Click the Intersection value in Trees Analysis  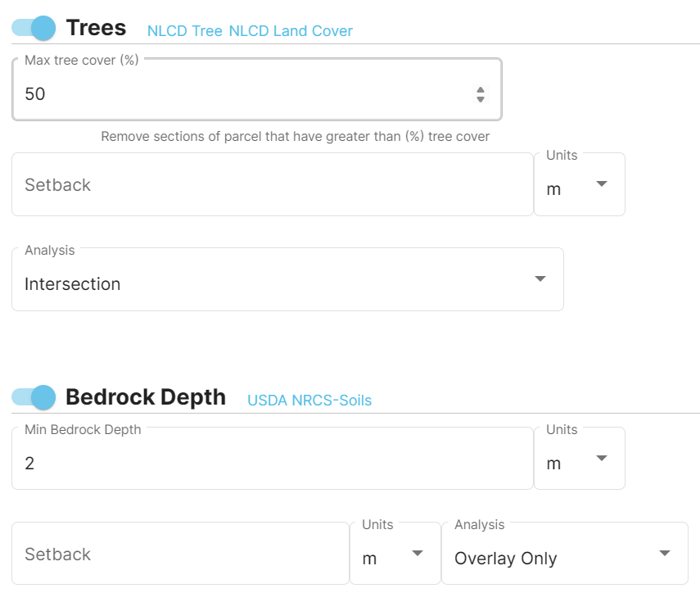click(x=73, y=284)
